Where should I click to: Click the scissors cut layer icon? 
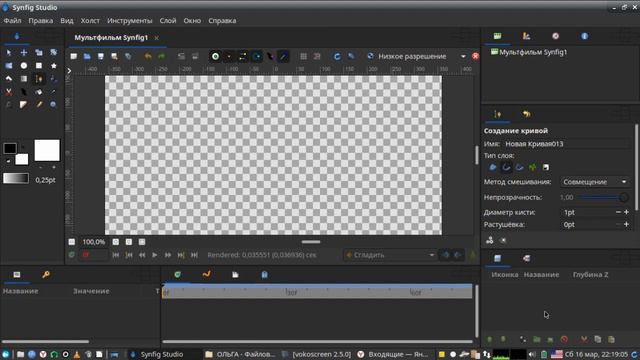584,339
